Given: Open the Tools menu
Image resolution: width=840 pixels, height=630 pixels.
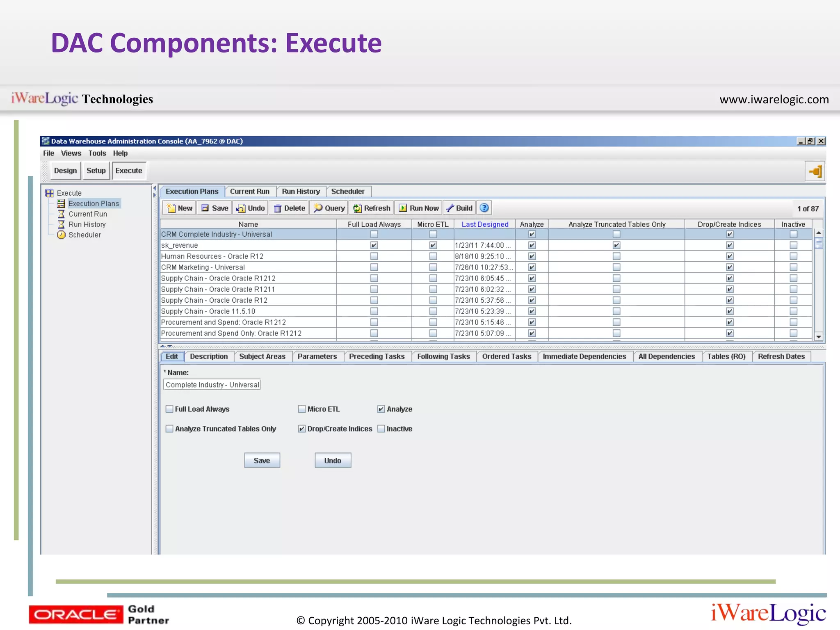Looking at the screenshot, I should [x=97, y=153].
